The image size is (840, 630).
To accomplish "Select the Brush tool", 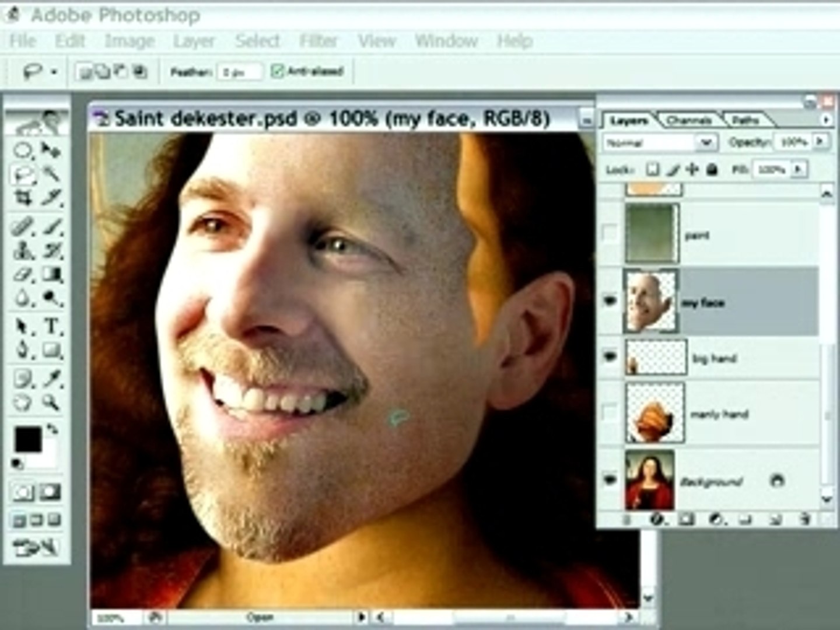I will tap(52, 226).
